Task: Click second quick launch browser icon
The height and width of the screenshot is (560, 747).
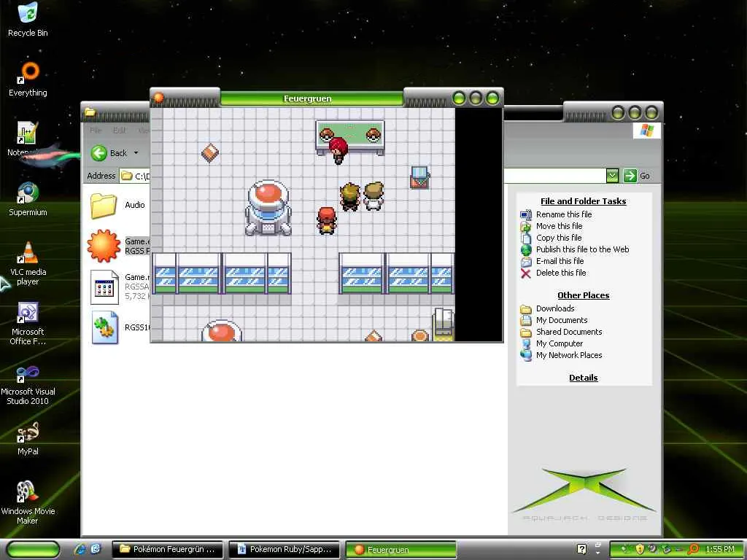Action: coord(96,550)
